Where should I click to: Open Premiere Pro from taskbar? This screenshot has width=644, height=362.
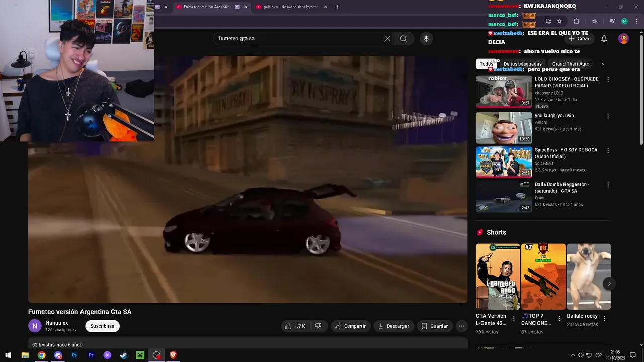91,355
